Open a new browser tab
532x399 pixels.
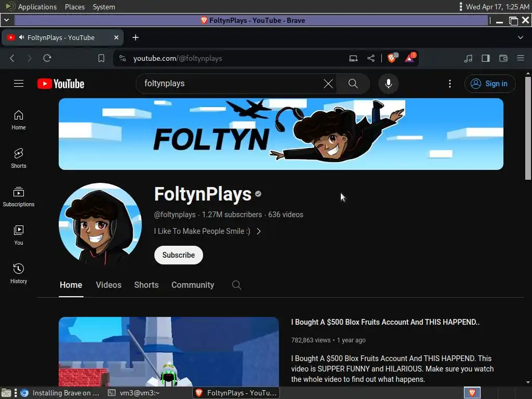pyautogui.click(x=136, y=37)
